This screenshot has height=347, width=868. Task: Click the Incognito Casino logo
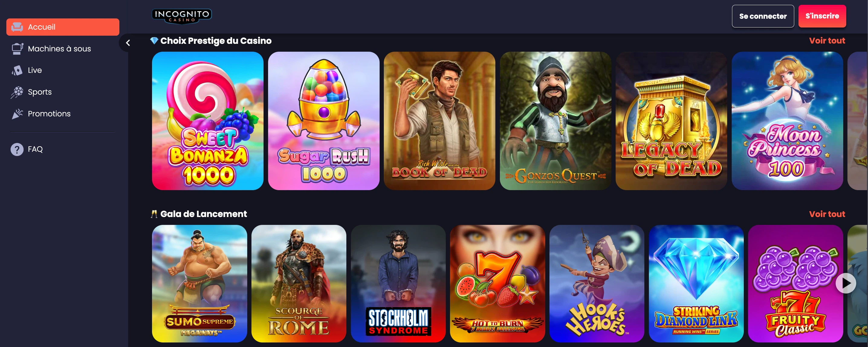pyautogui.click(x=182, y=16)
